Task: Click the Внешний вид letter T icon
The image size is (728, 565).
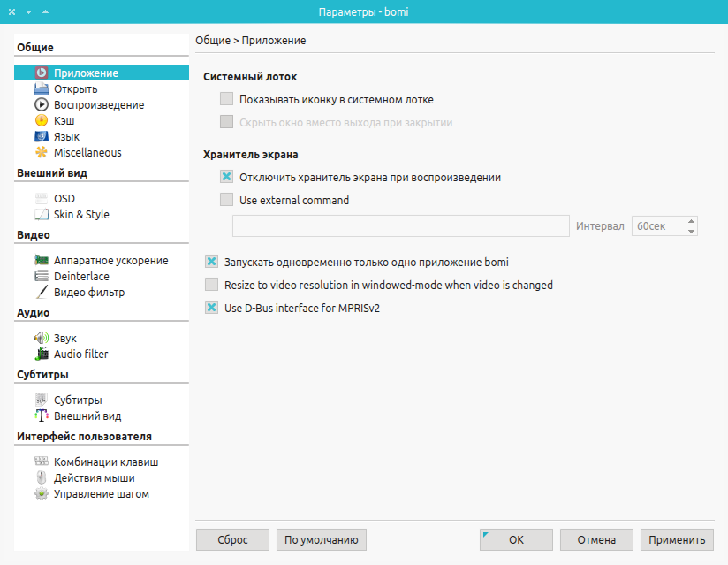Action: coord(42,416)
